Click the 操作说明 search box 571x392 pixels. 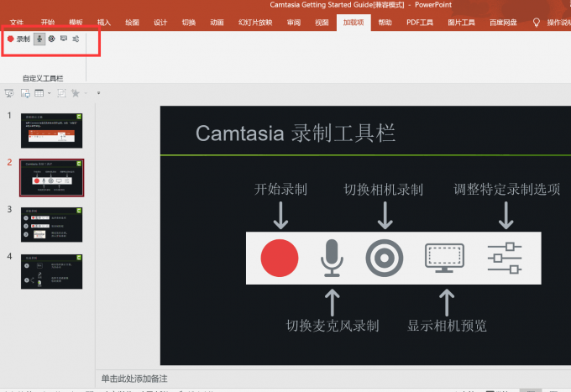[558, 23]
